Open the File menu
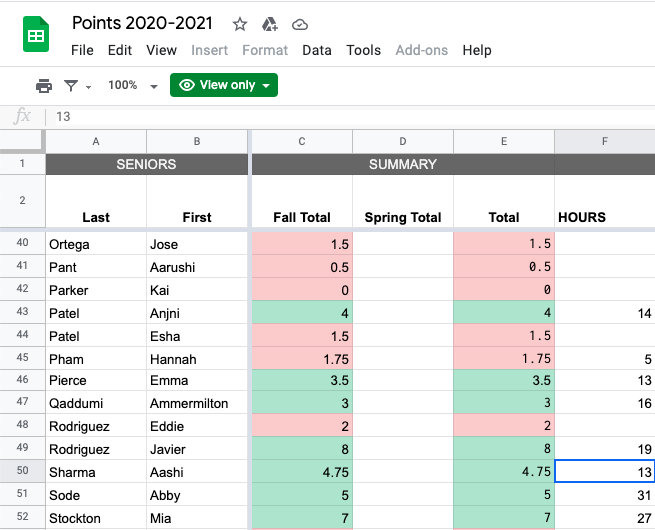Screen dimensions: 655x530 click(x=82, y=50)
